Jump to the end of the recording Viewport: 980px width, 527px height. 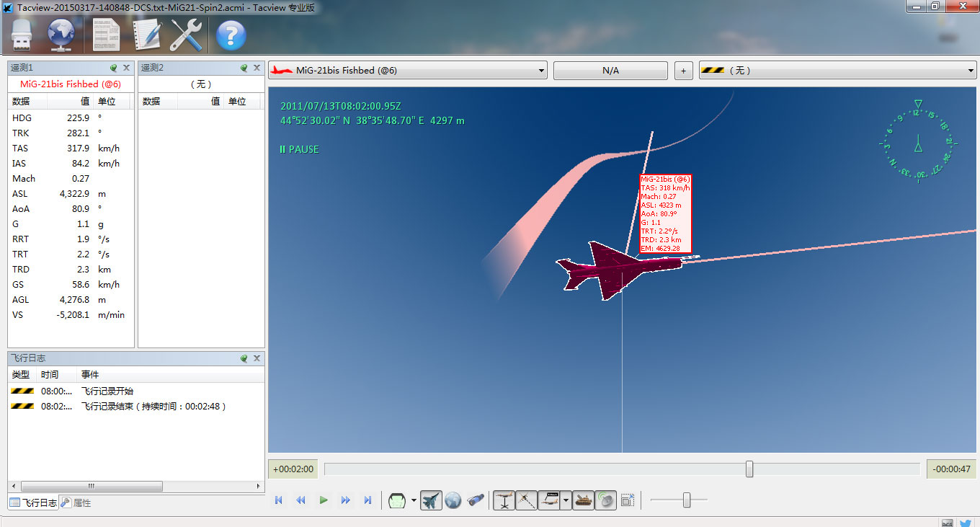point(368,500)
